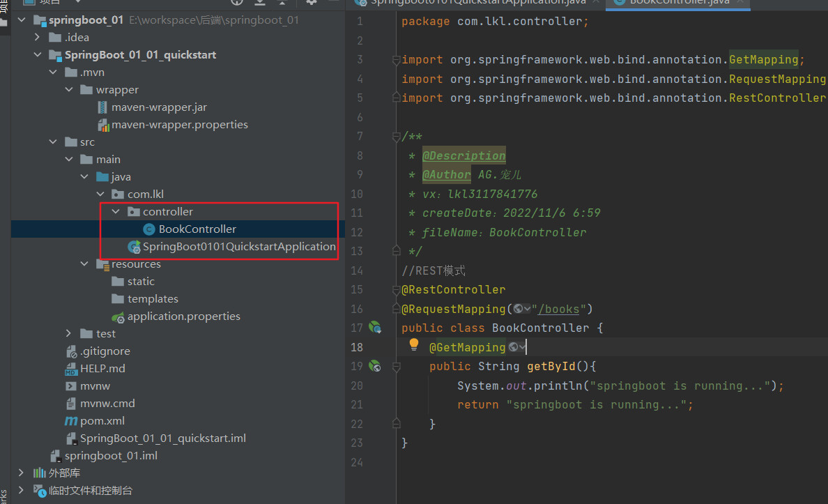Collapse the controller package
This screenshot has width=828, height=504.
(116, 212)
